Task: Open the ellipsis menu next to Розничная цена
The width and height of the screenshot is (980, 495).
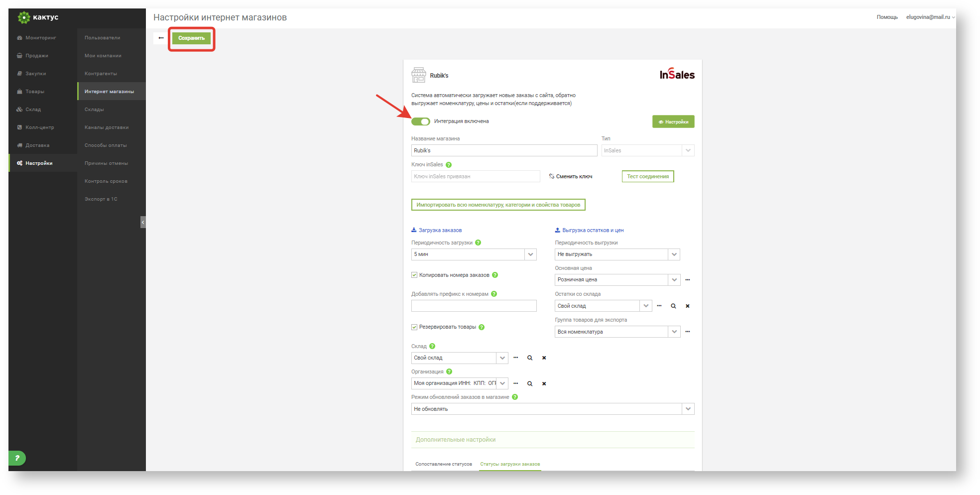Action: [x=687, y=280]
